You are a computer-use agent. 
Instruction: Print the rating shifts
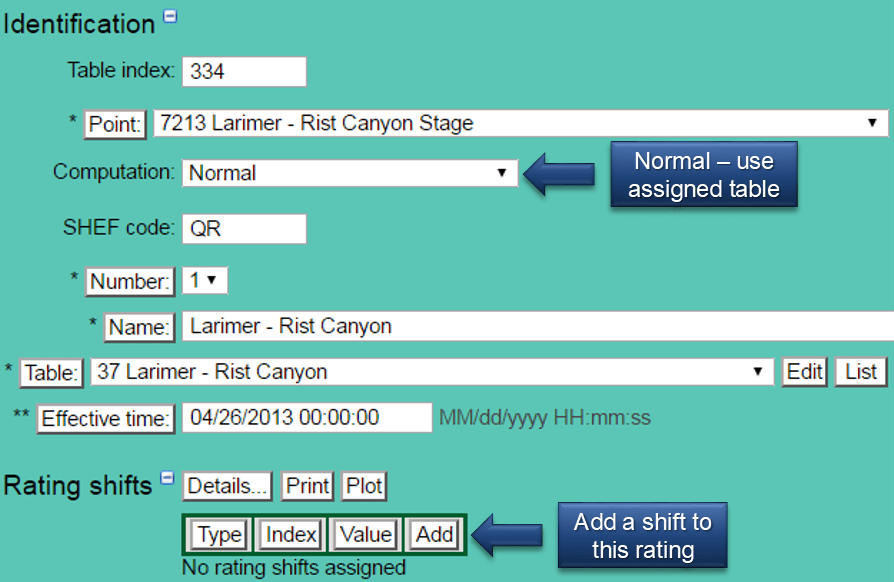tap(307, 486)
